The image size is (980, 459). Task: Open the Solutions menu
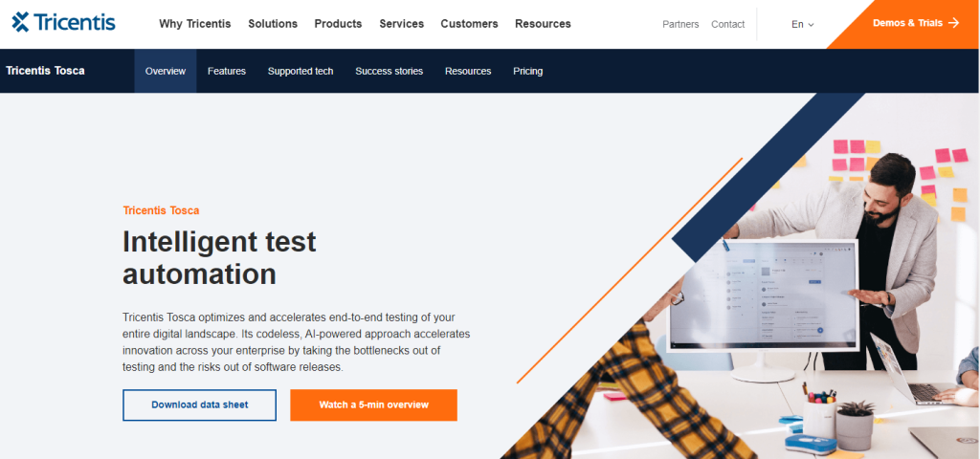[273, 24]
